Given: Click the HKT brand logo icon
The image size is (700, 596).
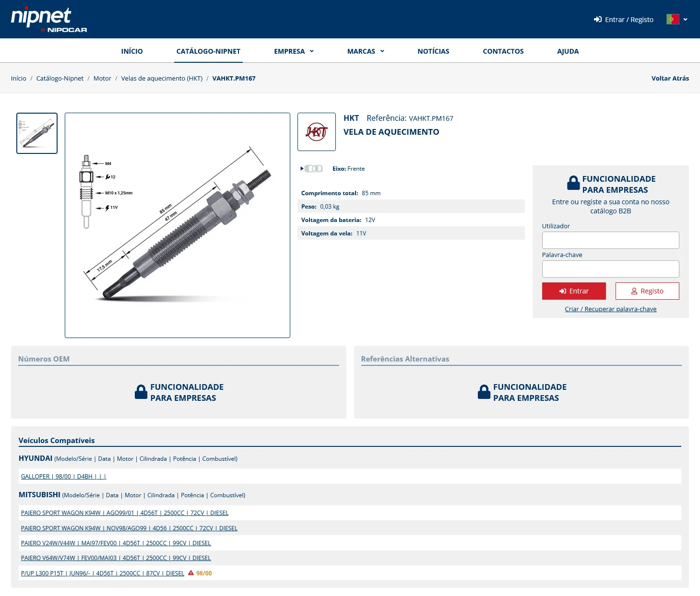Looking at the screenshot, I should click(x=317, y=131).
